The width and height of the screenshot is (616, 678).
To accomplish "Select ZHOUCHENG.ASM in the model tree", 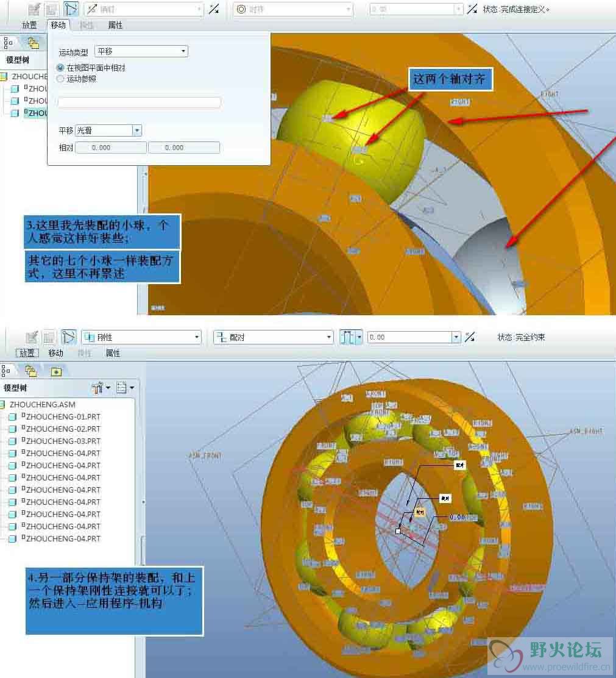I will (x=42, y=405).
